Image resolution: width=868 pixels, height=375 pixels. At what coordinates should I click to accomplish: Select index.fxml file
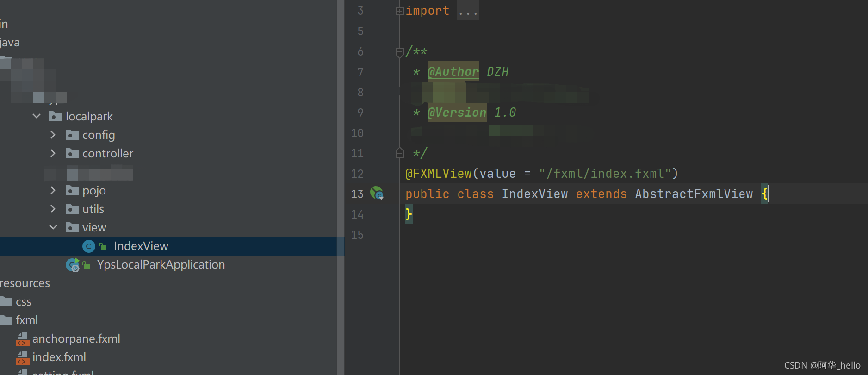coord(59,357)
